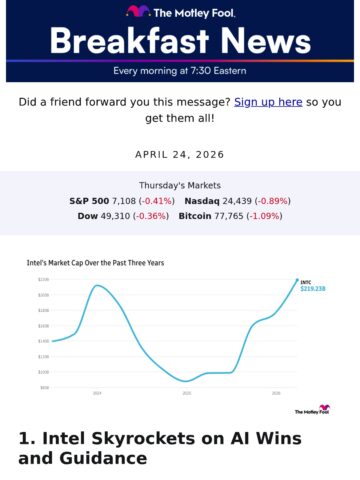Click the small Motley Fool logo under chart
Screen dimensions: 360x480
click(x=312, y=410)
